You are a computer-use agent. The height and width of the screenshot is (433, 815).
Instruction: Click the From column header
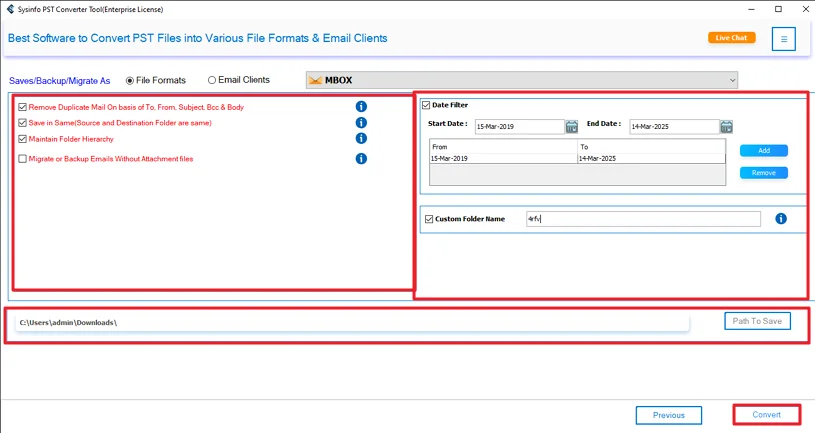[x=503, y=147]
